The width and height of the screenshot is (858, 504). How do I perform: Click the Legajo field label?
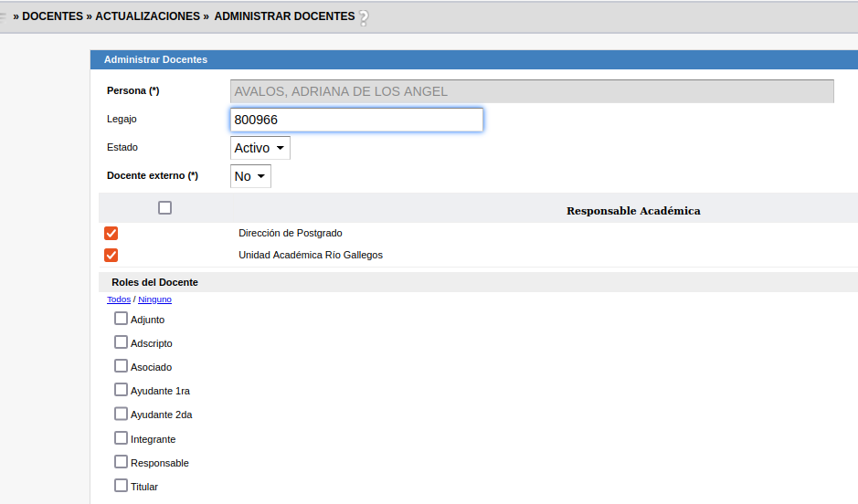122,120
